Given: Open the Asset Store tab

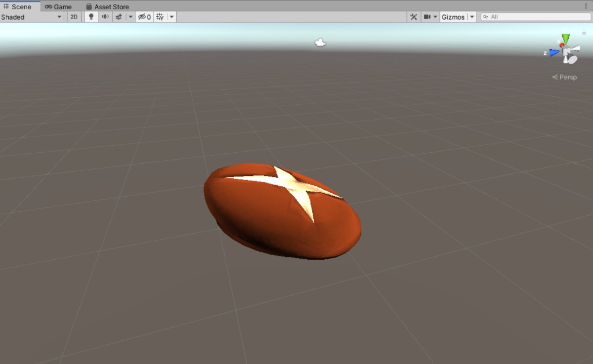Looking at the screenshot, I should [107, 6].
